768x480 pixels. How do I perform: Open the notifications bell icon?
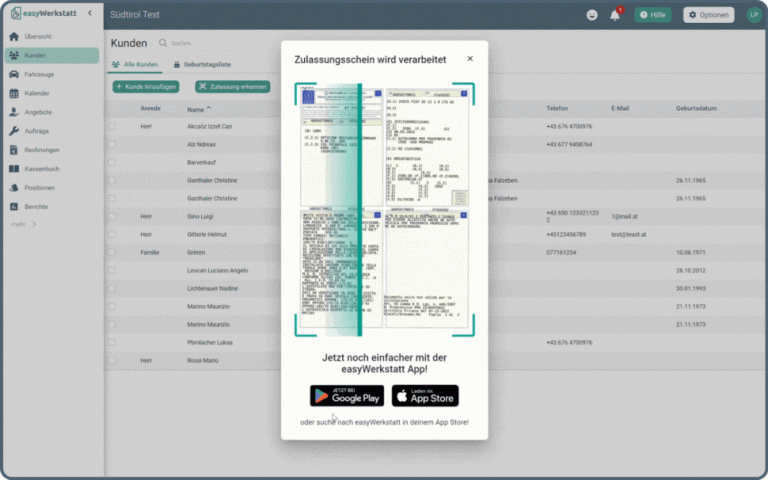pos(615,15)
